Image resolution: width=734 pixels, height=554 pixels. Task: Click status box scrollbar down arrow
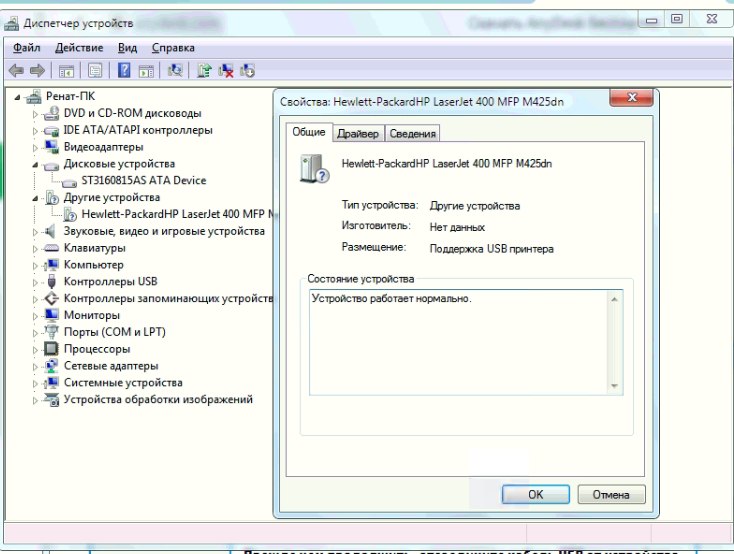(x=615, y=386)
